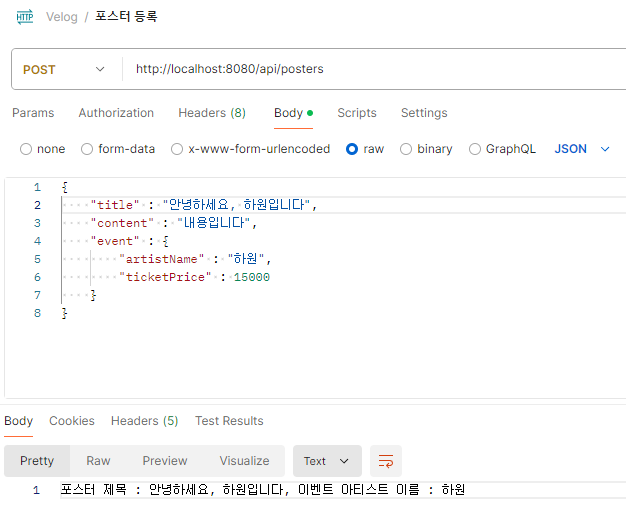Click the "내용입니다" value in editor

[x=214, y=223]
